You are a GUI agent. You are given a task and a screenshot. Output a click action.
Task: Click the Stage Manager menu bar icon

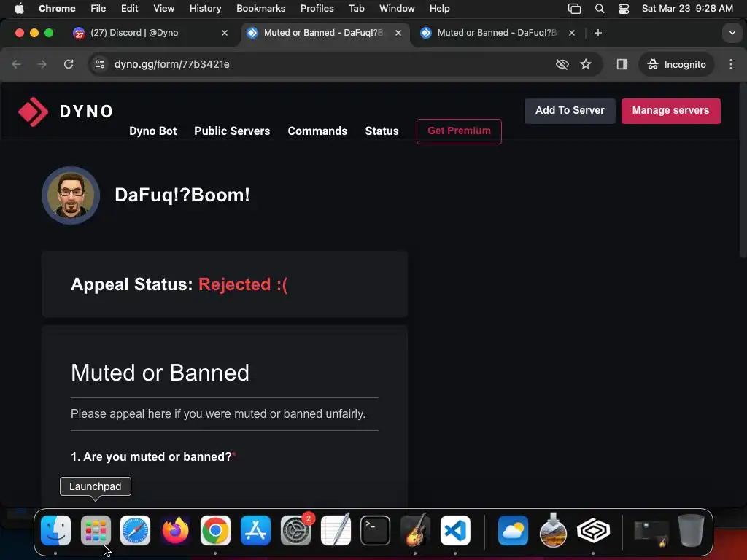click(575, 8)
